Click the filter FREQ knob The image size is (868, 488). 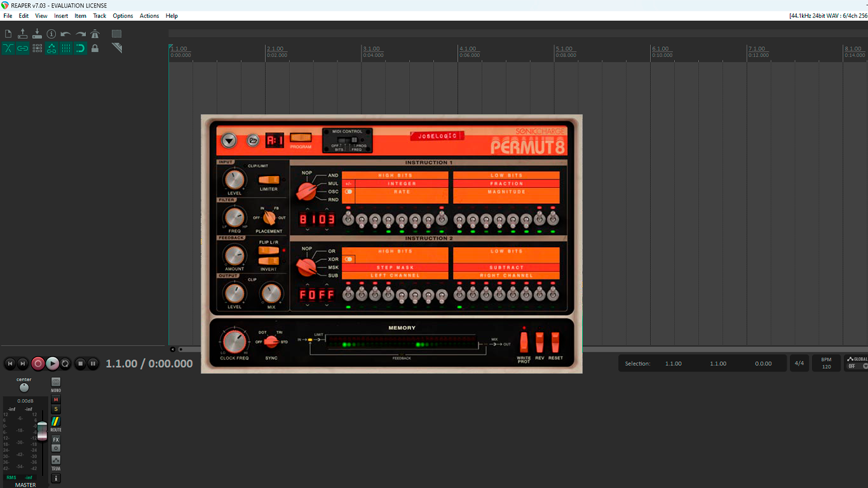[234, 217]
